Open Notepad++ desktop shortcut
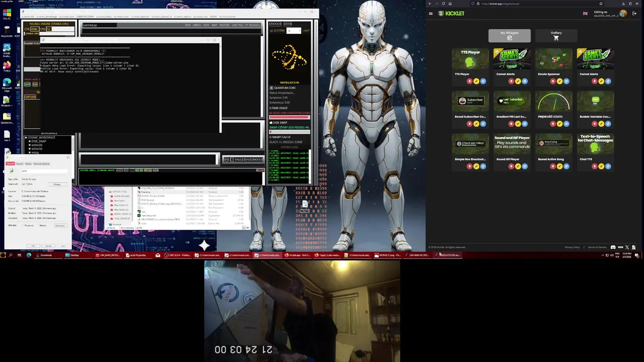This screenshot has width=644, height=362. (x=7, y=101)
